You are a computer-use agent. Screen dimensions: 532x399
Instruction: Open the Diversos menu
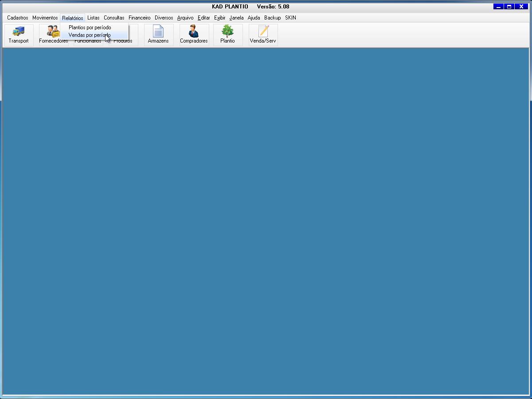164,18
